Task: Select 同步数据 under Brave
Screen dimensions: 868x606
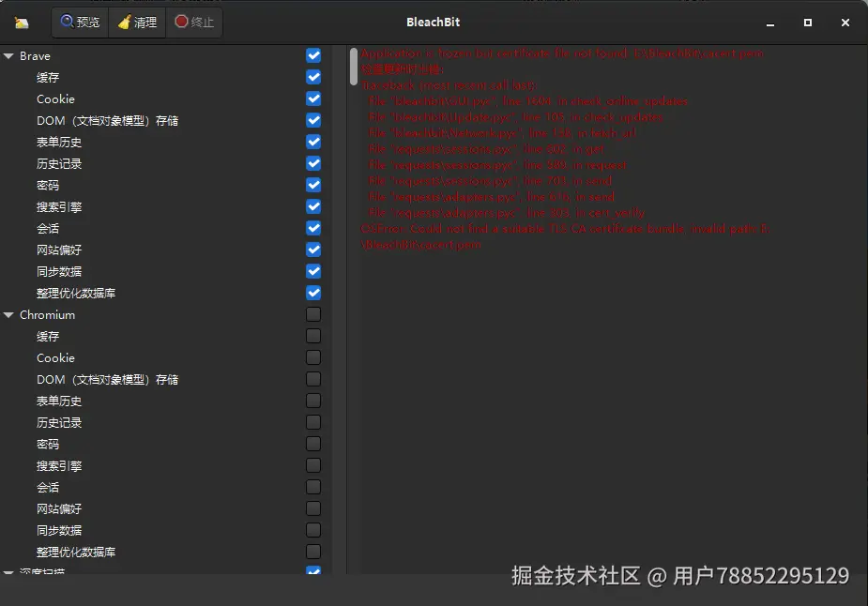Action: (59, 272)
